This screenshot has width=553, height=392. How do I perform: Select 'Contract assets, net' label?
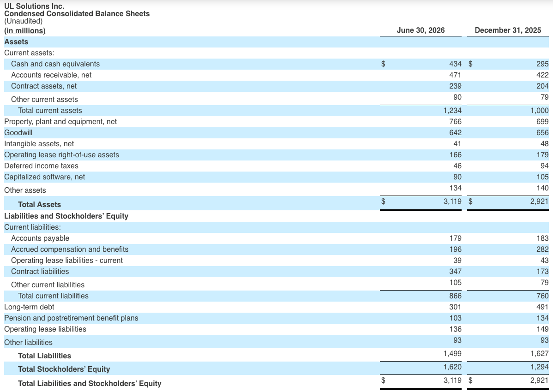[44, 86]
